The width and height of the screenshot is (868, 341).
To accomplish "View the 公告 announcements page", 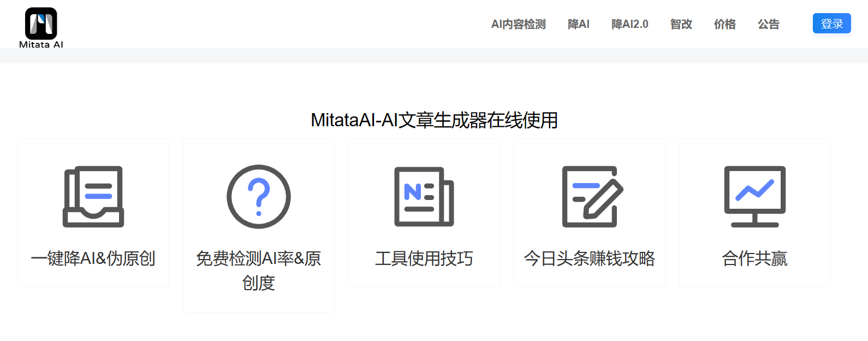I will [768, 24].
